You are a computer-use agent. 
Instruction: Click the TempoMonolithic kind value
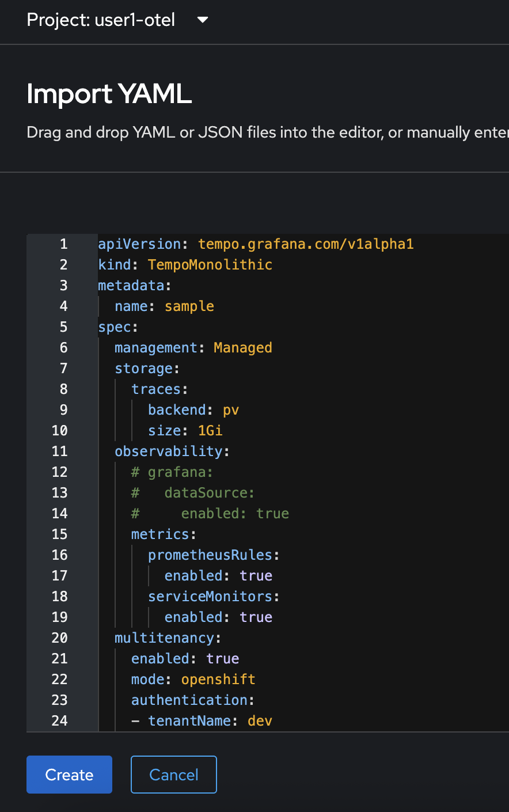pyautogui.click(x=210, y=265)
